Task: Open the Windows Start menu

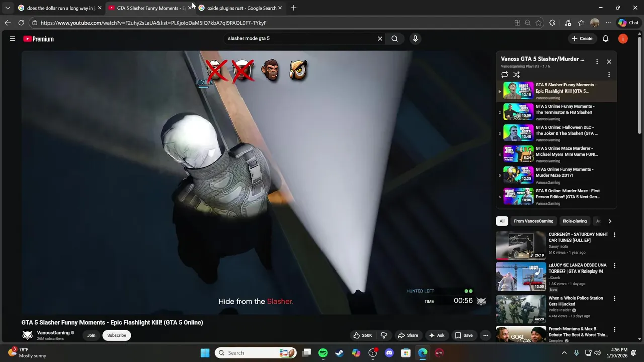Action: click(205, 353)
